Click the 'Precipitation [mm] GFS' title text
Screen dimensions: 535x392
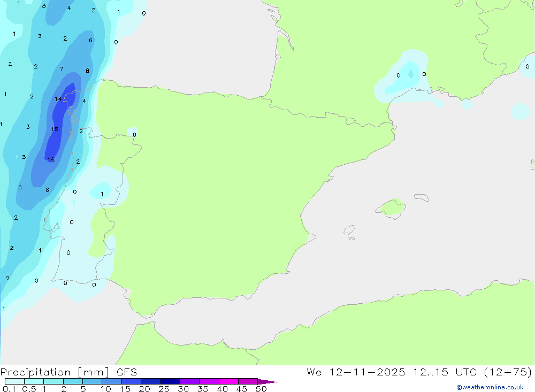(x=68, y=372)
